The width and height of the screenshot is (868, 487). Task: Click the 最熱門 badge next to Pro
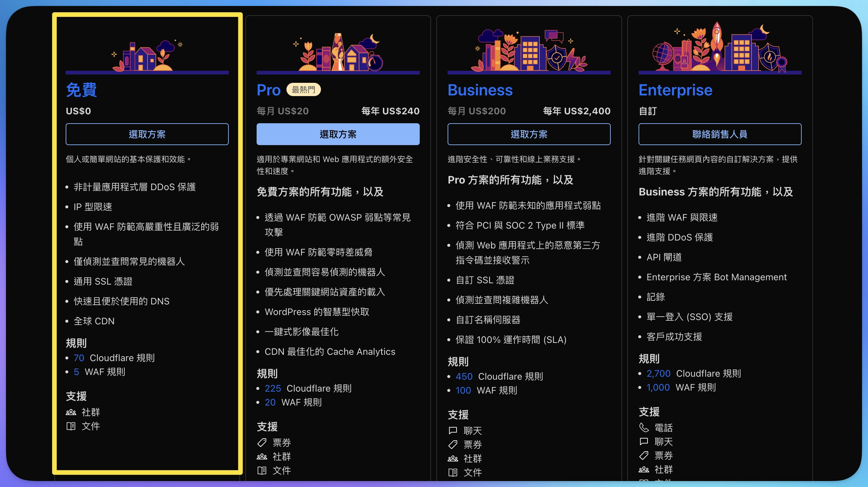303,89
